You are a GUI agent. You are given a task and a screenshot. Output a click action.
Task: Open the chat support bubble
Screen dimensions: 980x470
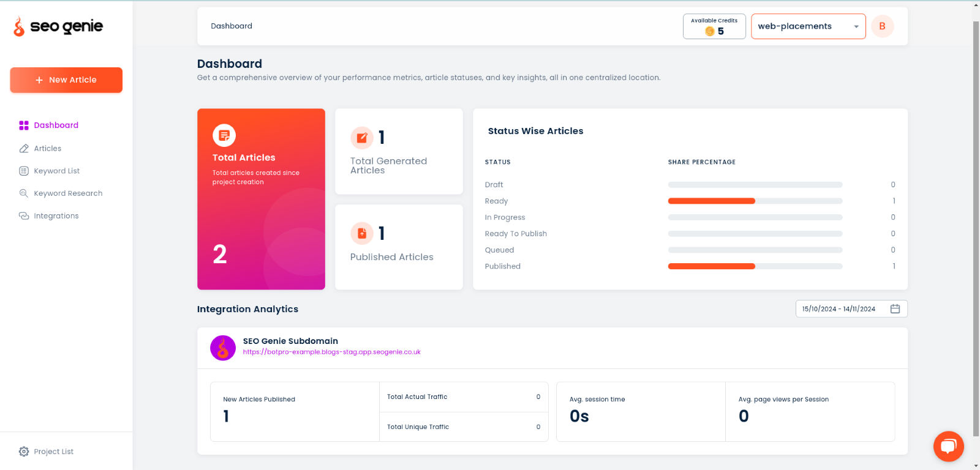[x=949, y=446]
